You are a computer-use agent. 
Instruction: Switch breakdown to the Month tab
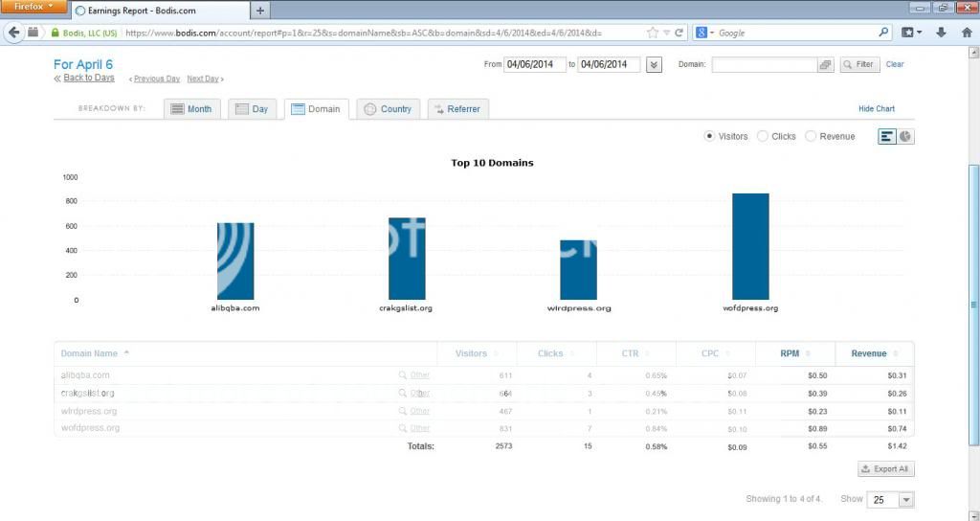pos(191,109)
